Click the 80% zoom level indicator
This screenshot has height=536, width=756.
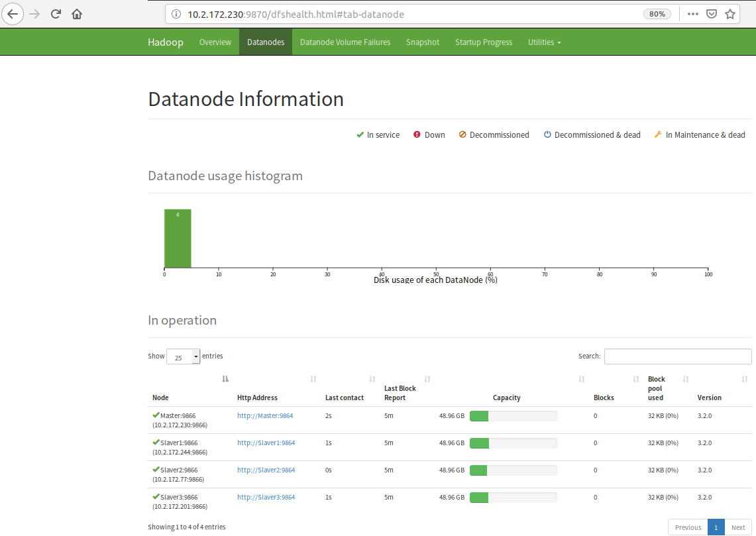click(x=657, y=14)
